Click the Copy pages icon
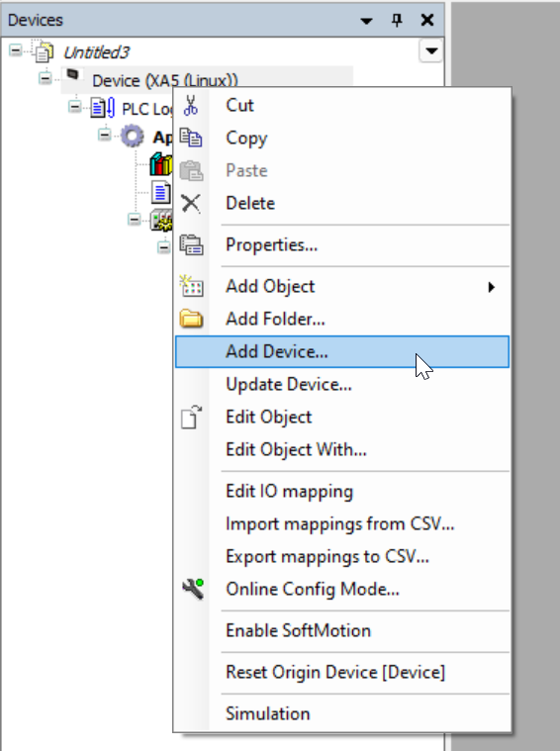This screenshot has height=751, width=560. [x=191, y=138]
